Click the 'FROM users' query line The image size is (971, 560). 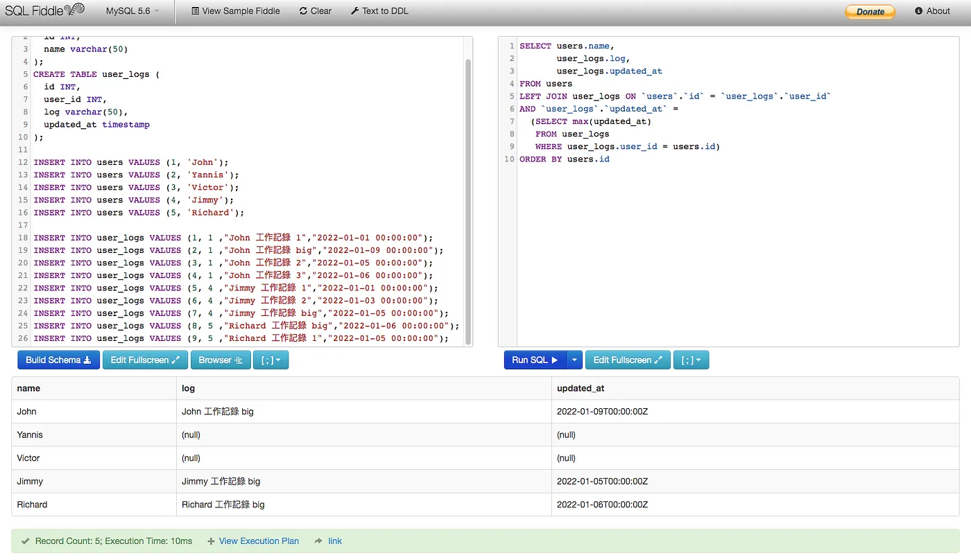[546, 84]
